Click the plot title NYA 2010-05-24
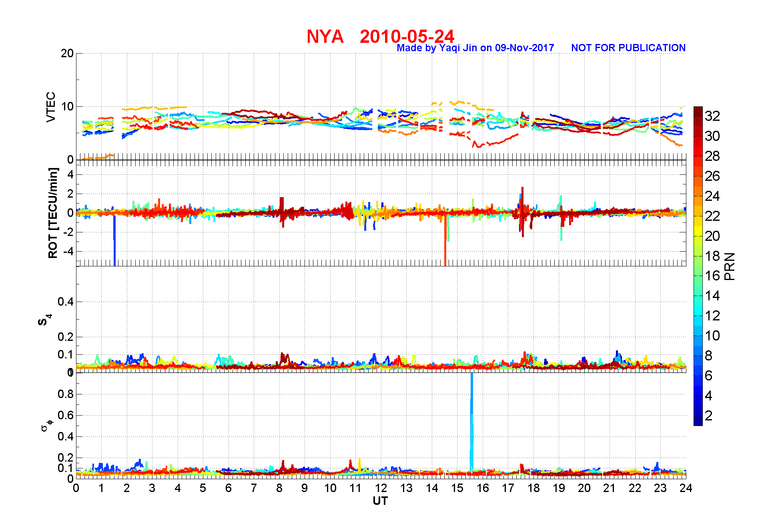 click(x=380, y=36)
